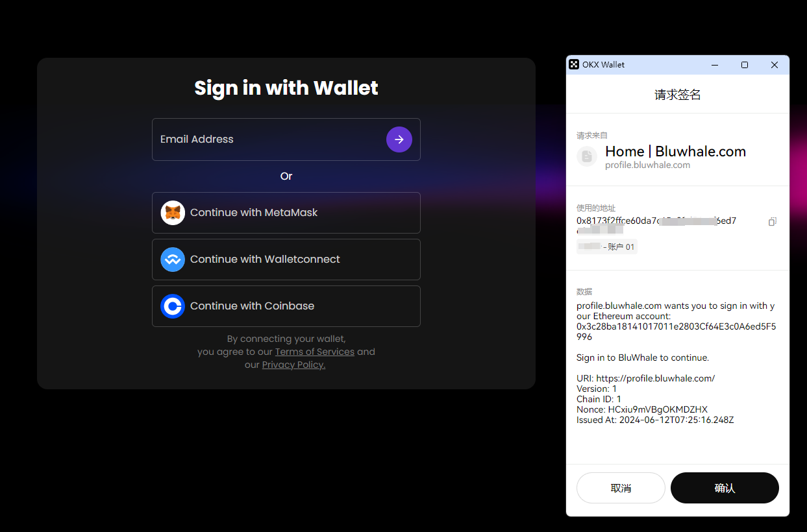Confirm the signature request with 确认
The height and width of the screenshot is (532, 807).
725,488
